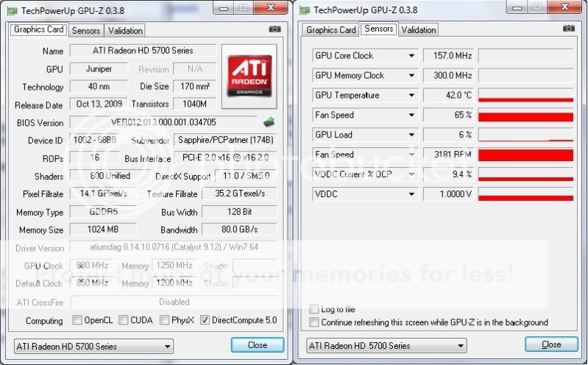Enable the Log to file checkbox
This screenshot has width=588, height=365.
(315, 310)
